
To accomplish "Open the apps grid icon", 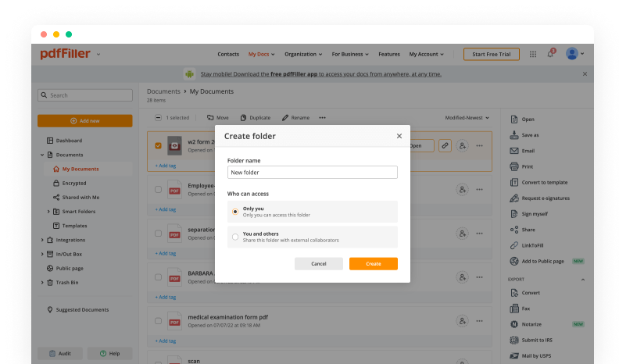I will tap(533, 55).
